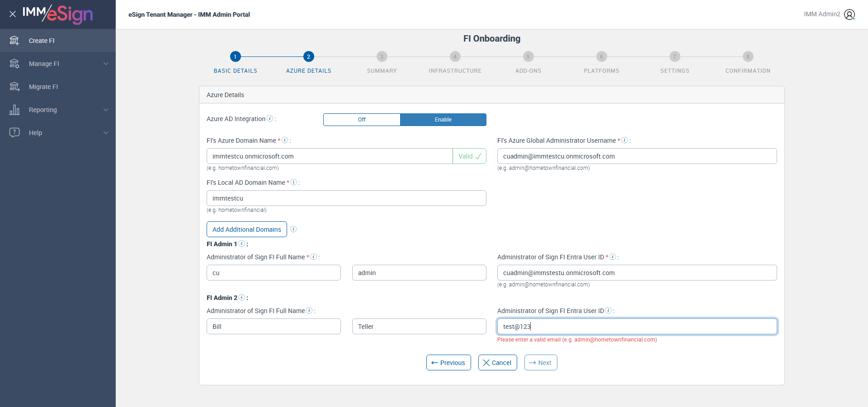Select the Azure Details step 2
This screenshot has width=868, height=407.
(308, 56)
